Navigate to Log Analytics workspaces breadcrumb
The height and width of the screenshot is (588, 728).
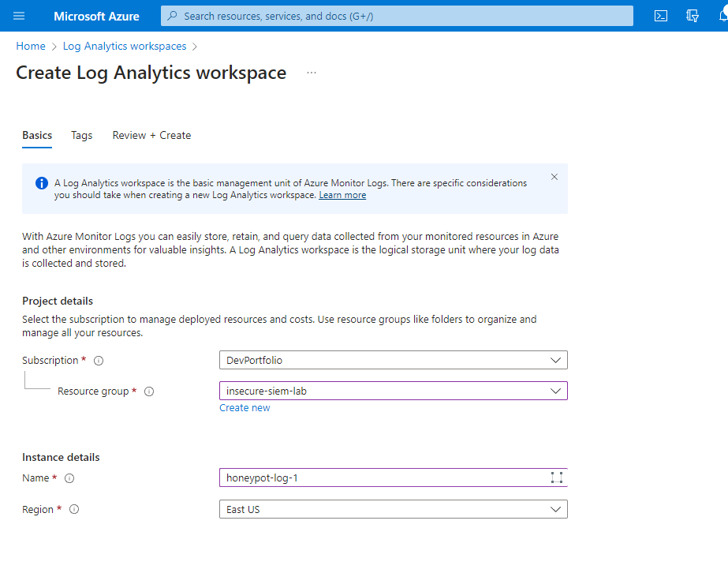pos(125,46)
